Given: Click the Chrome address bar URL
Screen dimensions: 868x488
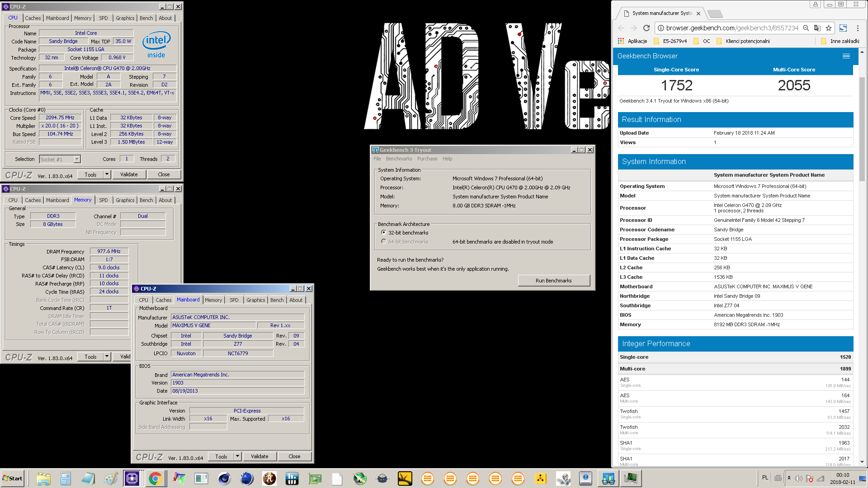Looking at the screenshot, I should (x=732, y=28).
